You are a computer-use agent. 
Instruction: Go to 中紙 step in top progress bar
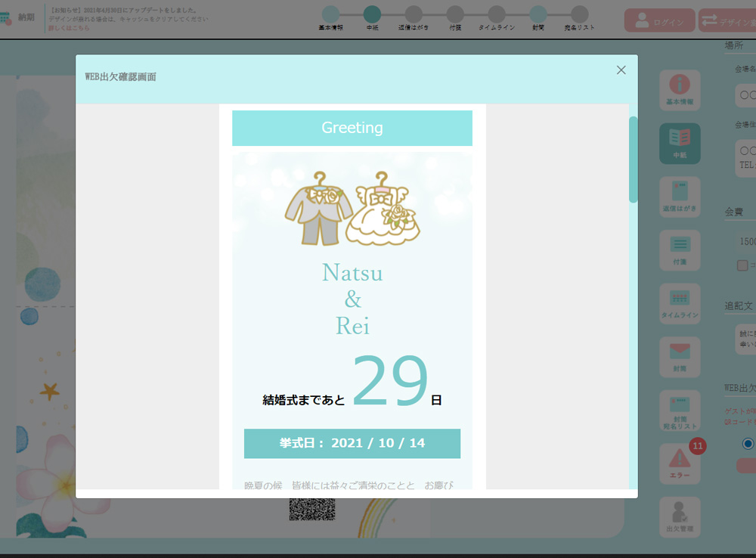tap(372, 14)
